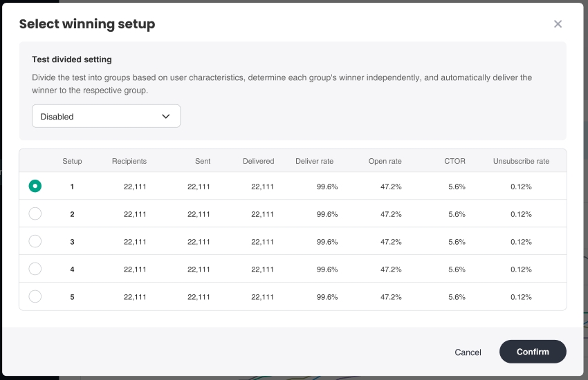Screen dimensions: 588x380
Task: Click the CTOR column header
Action: (x=454, y=161)
